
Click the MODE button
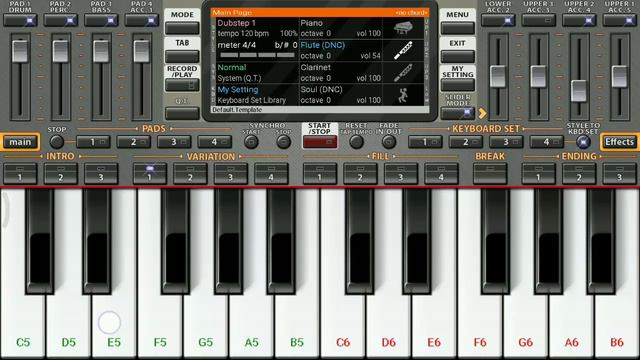(182, 28)
